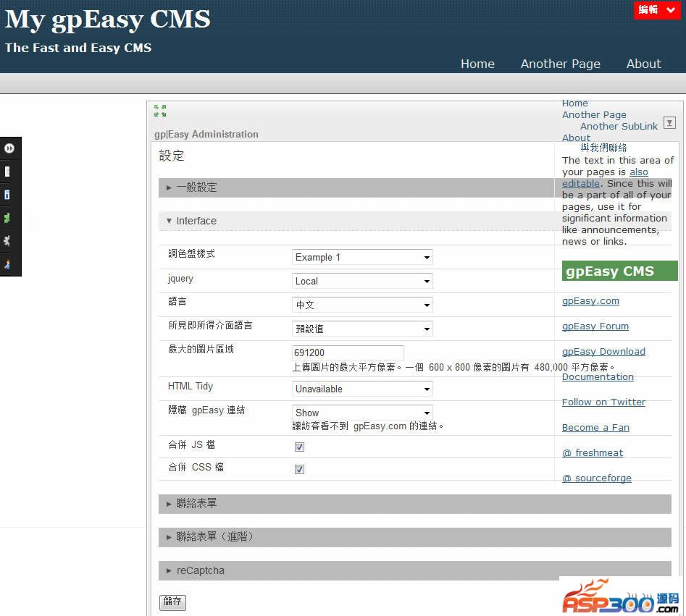Expand the 聯絡表單（進階）section

click(x=415, y=537)
